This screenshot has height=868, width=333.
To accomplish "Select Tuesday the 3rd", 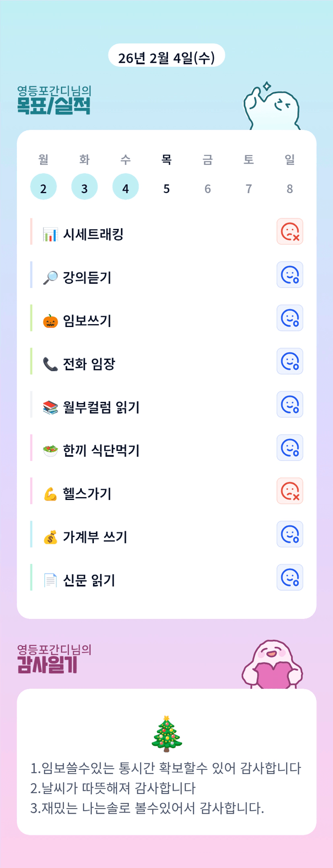I will click(x=85, y=187).
